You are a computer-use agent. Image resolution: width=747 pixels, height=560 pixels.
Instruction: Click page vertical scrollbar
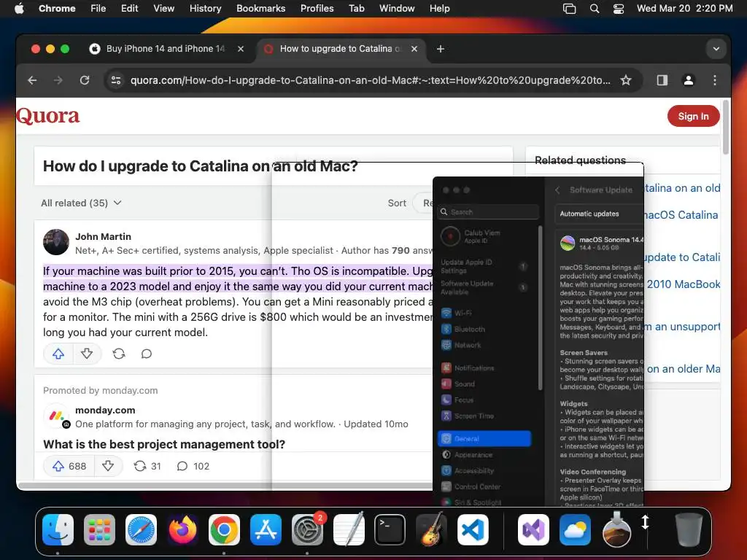[726, 127]
